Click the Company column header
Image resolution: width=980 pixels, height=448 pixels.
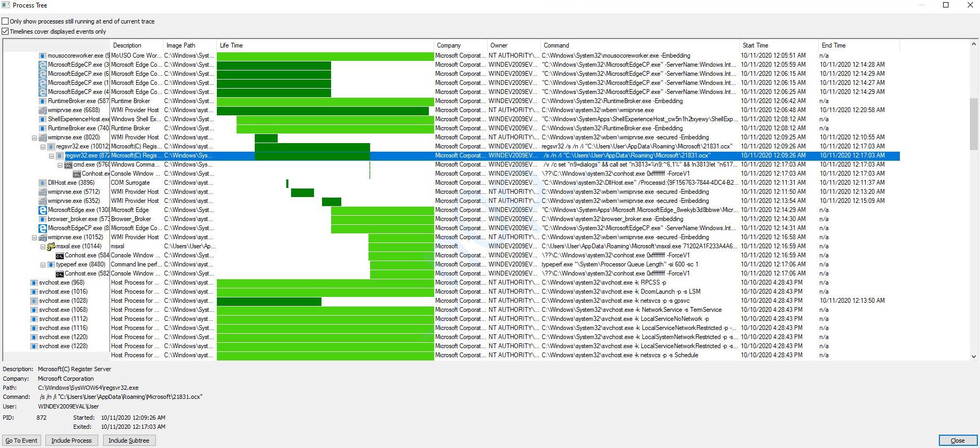coord(459,45)
